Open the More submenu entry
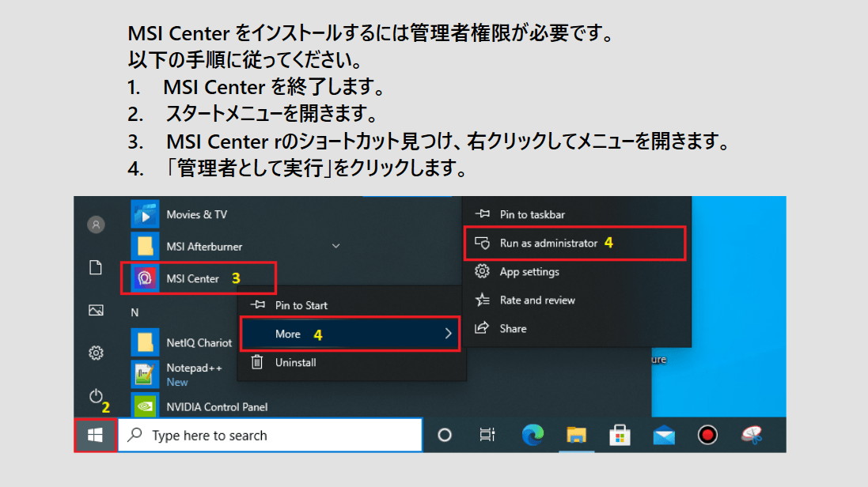 click(351, 334)
